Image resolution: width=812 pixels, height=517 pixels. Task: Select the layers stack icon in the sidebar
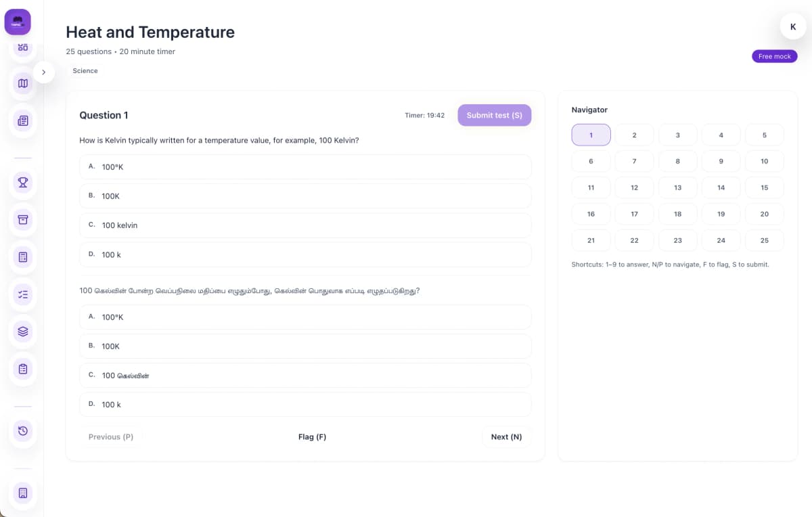[22, 332]
